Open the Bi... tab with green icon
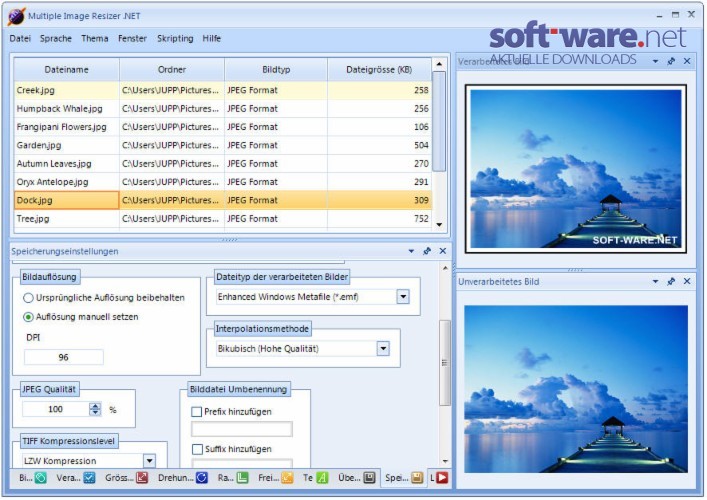 [x=33, y=477]
